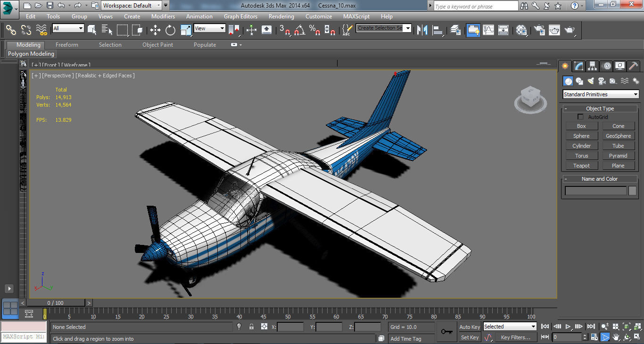Select the Select and Link tool
644x344 pixels.
[11, 30]
